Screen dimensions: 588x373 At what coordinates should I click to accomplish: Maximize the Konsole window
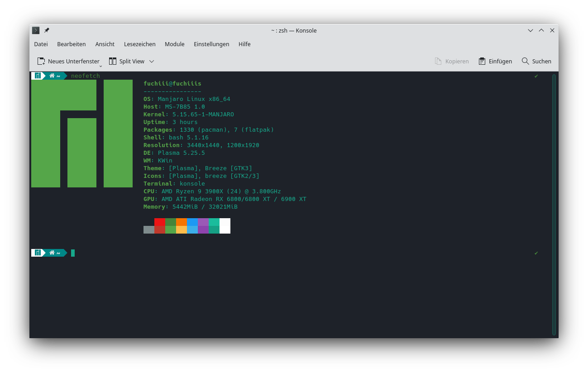pyautogui.click(x=541, y=30)
